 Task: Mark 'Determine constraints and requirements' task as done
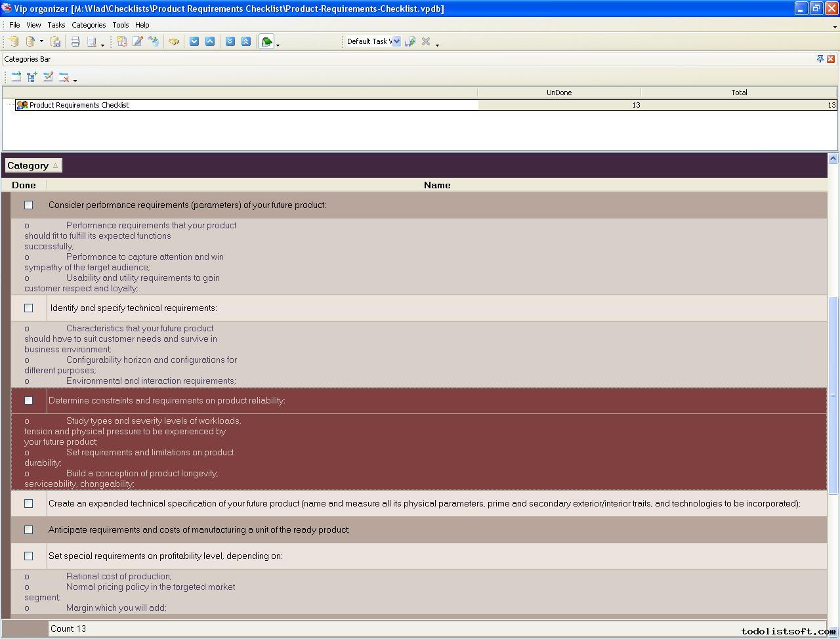click(28, 400)
